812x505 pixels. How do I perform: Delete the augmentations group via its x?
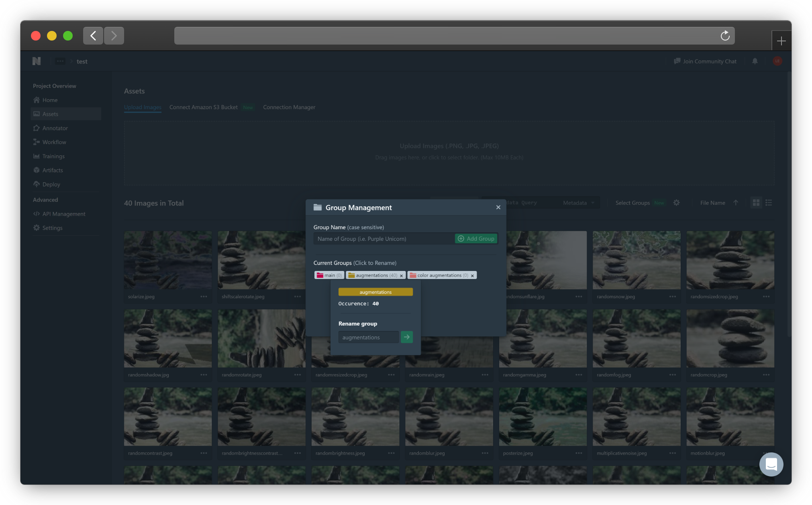[401, 276]
